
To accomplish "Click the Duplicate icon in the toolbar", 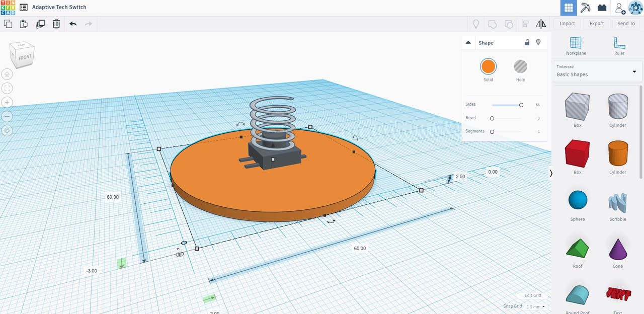I will pyautogui.click(x=40, y=24).
